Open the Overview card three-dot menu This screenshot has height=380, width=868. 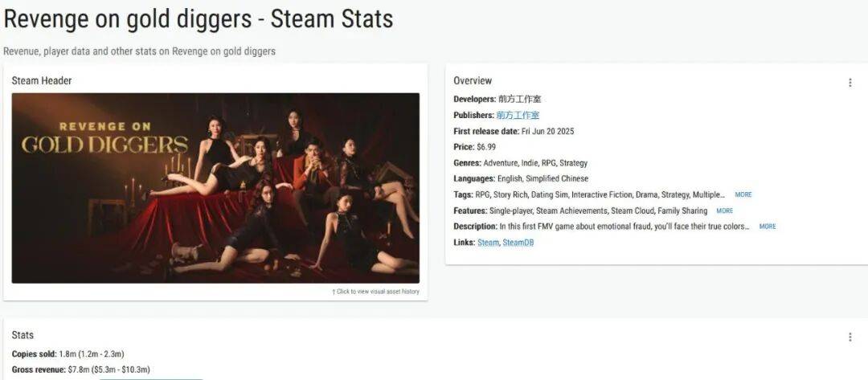[850, 83]
